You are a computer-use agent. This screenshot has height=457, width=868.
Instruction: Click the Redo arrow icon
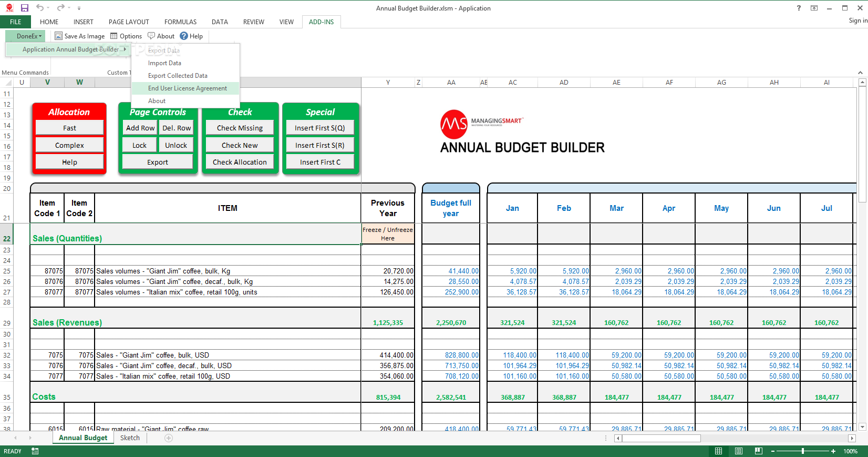[x=61, y=8]
